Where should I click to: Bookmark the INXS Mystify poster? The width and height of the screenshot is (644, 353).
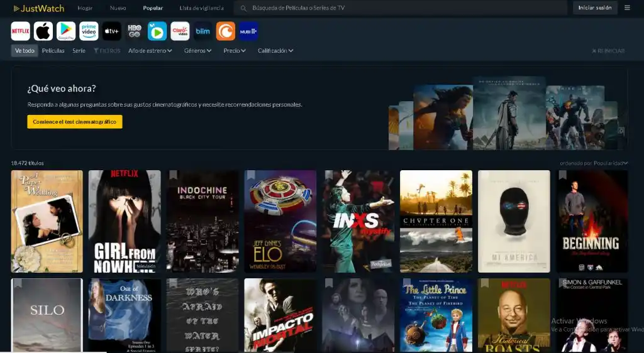tap(329, 175)
